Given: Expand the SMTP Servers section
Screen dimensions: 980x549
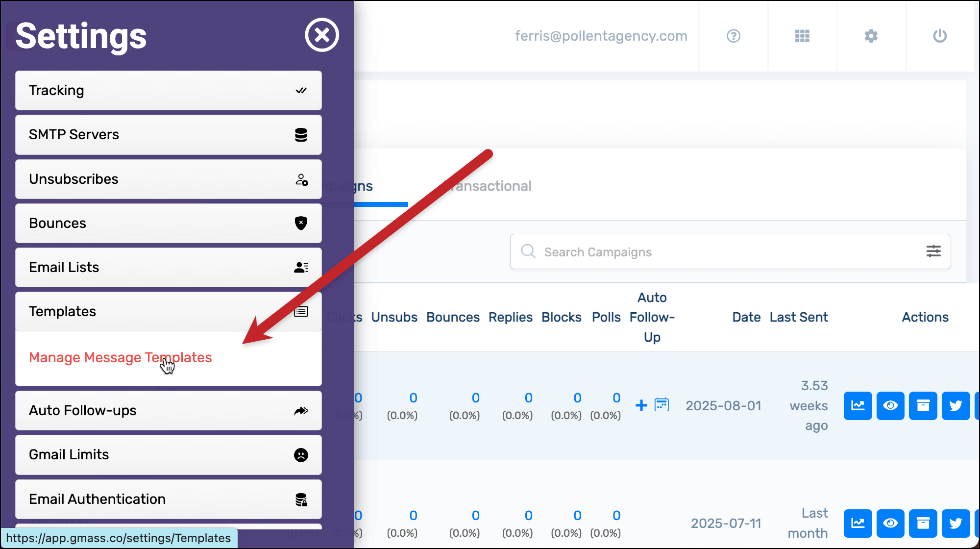Looking at the screenshot, I should [168, 135].
